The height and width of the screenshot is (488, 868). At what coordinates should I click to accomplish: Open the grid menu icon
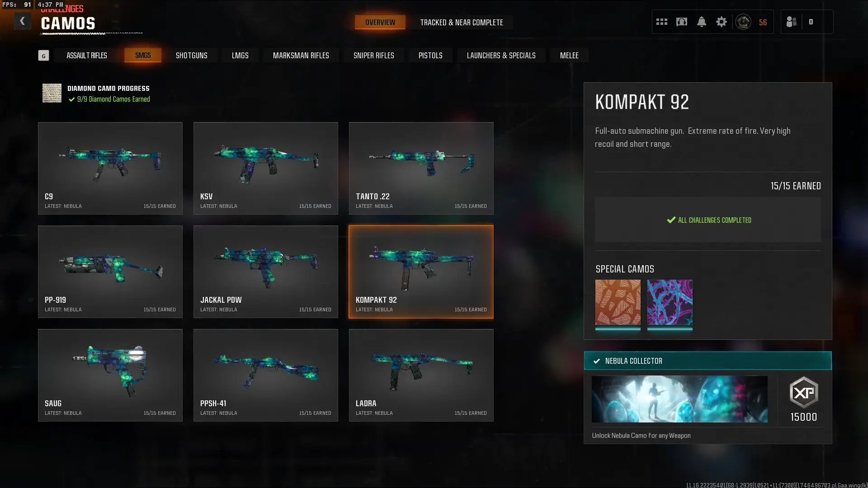(x=661, y=22)
